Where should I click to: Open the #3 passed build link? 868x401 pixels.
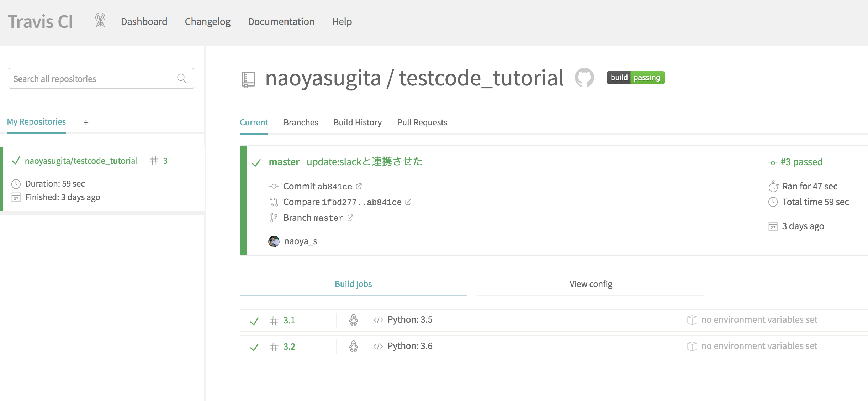[801, 162]
